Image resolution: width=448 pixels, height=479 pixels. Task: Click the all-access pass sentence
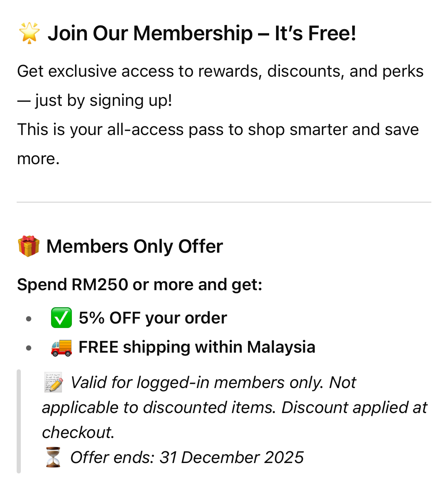pyautogui.click(x=218, y=144)
